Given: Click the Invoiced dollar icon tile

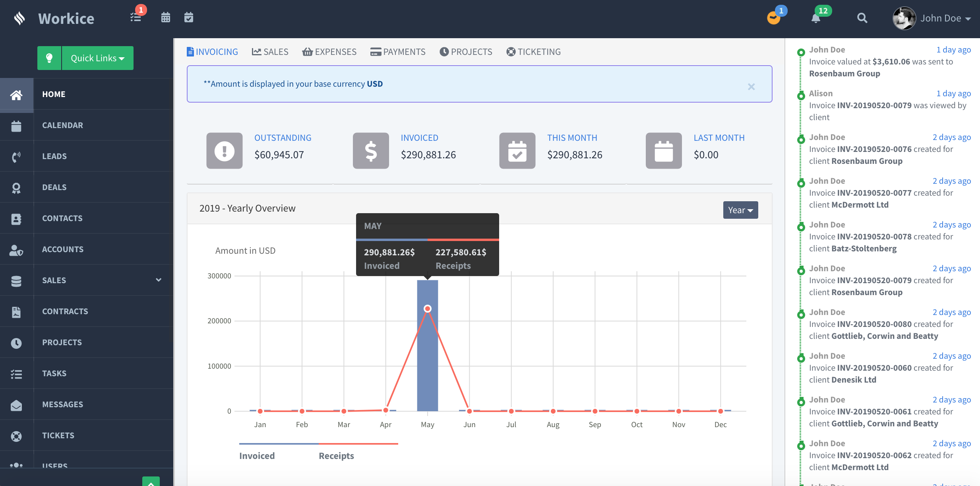Looking at the screenshot, I should pos(371,151).
